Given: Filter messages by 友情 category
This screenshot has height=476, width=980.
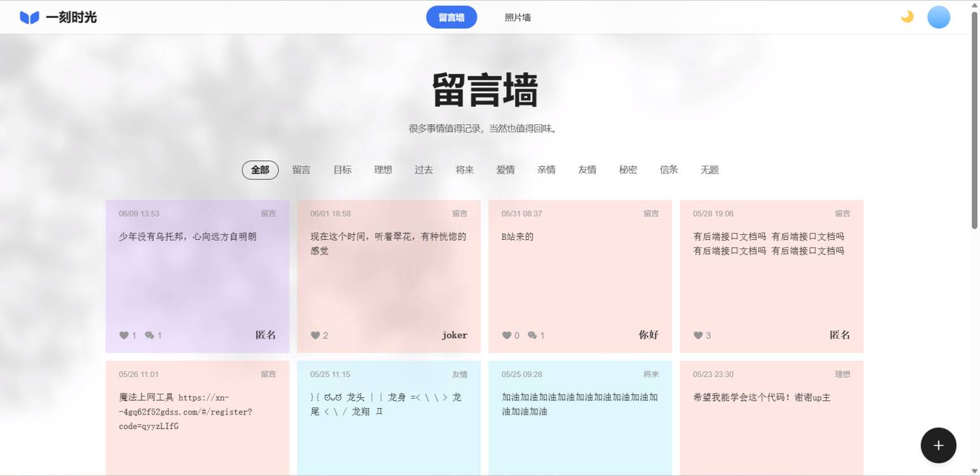Looking at the screenshot, I should (587, 170).
